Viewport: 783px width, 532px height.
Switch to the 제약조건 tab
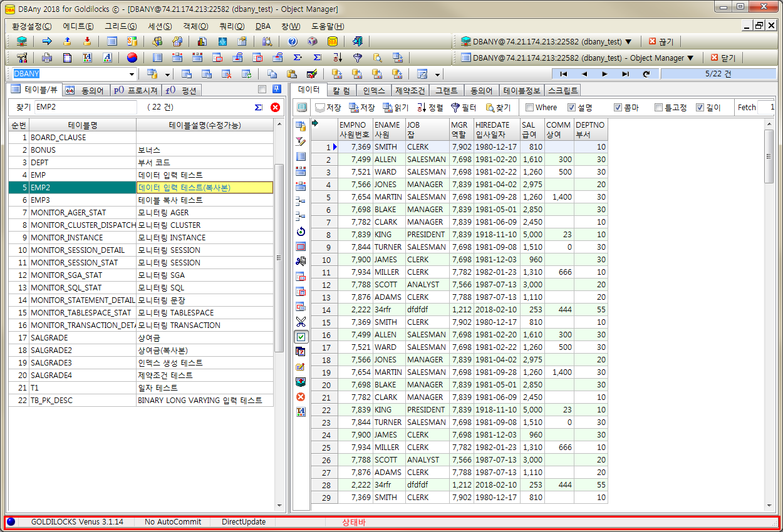[410, 91]
